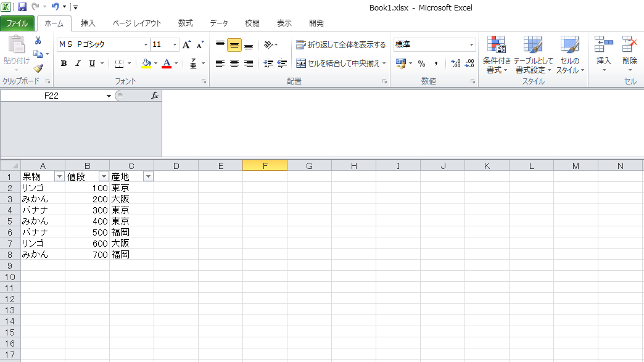Toggle italic formatting
This screenshot has width=644, height=362.
pos(78,63)
